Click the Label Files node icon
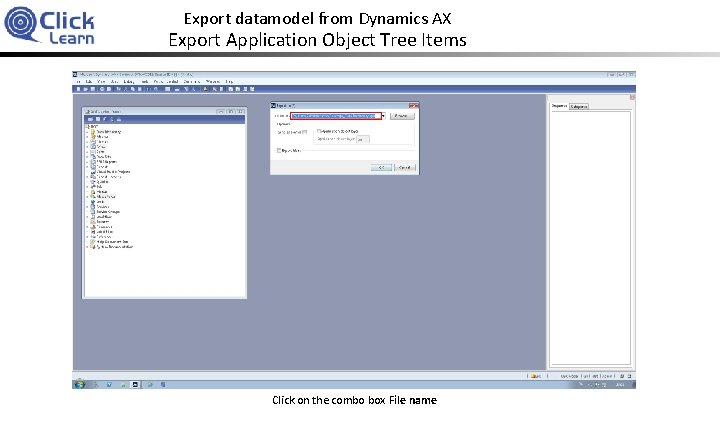The width and height of the screenshot is (720, 437). [x=93, y=232]
